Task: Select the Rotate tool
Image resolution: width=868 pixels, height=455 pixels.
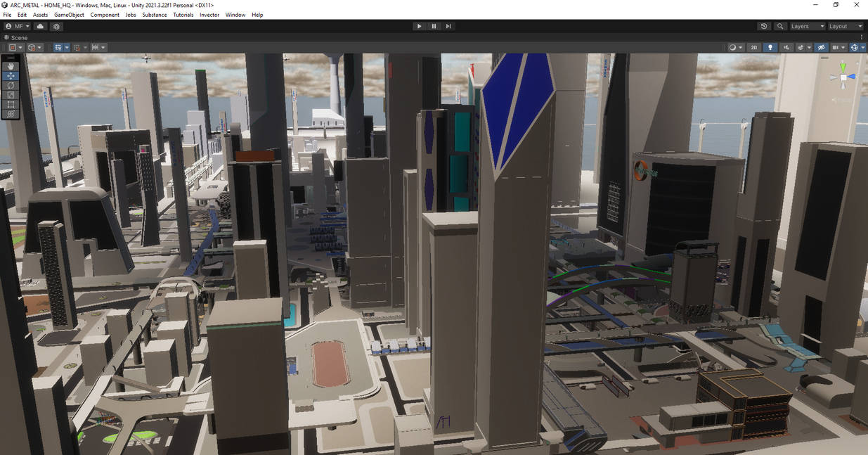Action: click(x=11, y=85)
